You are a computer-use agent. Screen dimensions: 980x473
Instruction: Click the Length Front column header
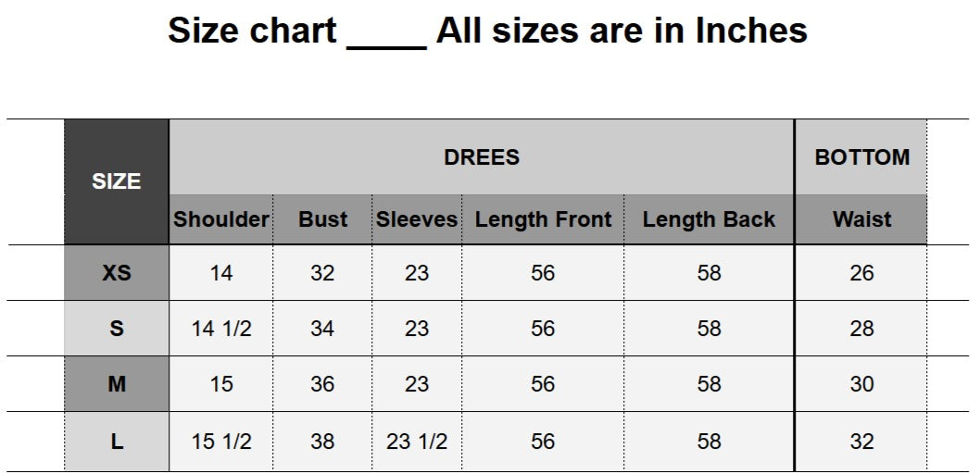(x=543, y=219)
